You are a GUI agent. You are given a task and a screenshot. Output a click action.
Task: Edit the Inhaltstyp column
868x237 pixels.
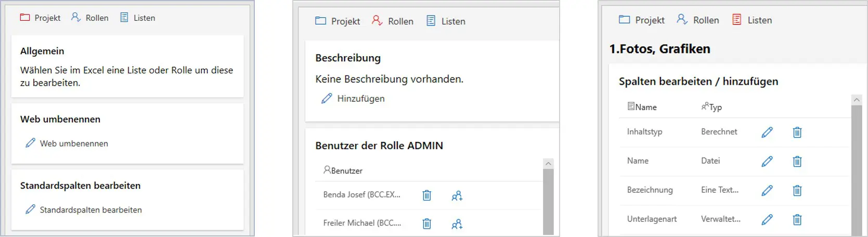(767, 133)
